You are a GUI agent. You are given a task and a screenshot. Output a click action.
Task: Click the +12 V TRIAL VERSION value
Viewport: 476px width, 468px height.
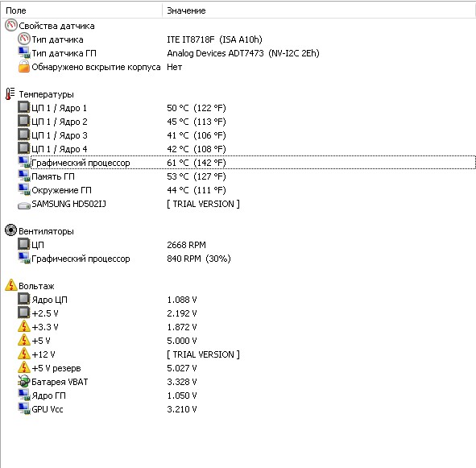tap(203, 354)
